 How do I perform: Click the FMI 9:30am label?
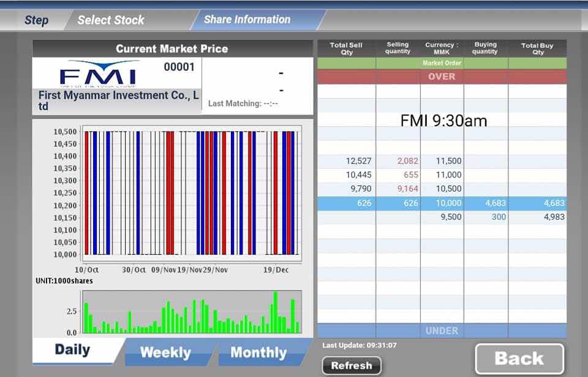click(443, 121)
